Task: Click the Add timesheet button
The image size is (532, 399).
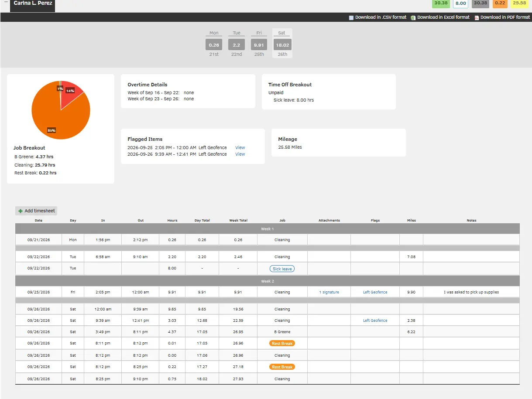Action: coord(36,211)
